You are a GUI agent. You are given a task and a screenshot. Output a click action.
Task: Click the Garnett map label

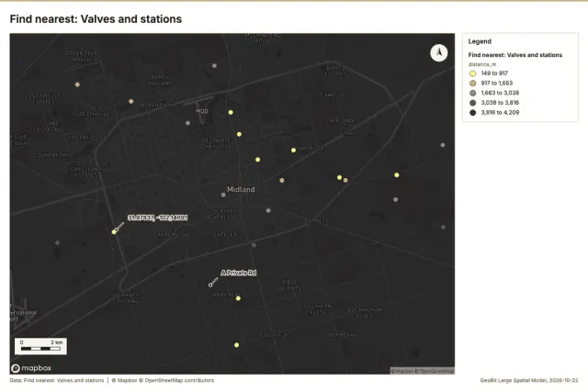[316, 220]
